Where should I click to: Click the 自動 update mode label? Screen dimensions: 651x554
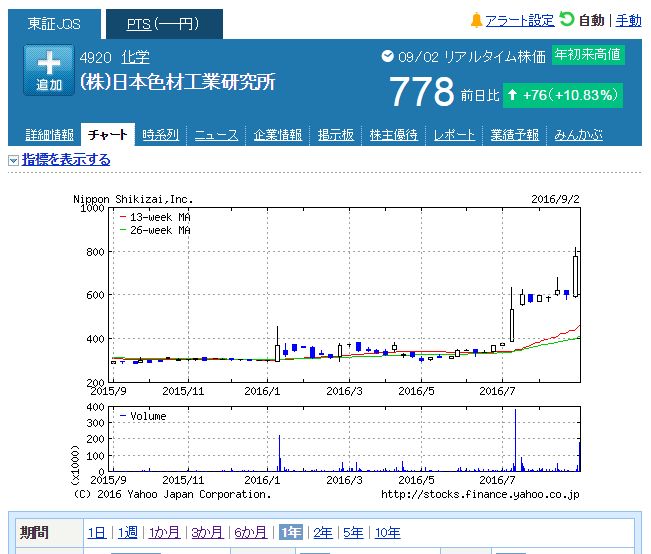click(591, 20)
